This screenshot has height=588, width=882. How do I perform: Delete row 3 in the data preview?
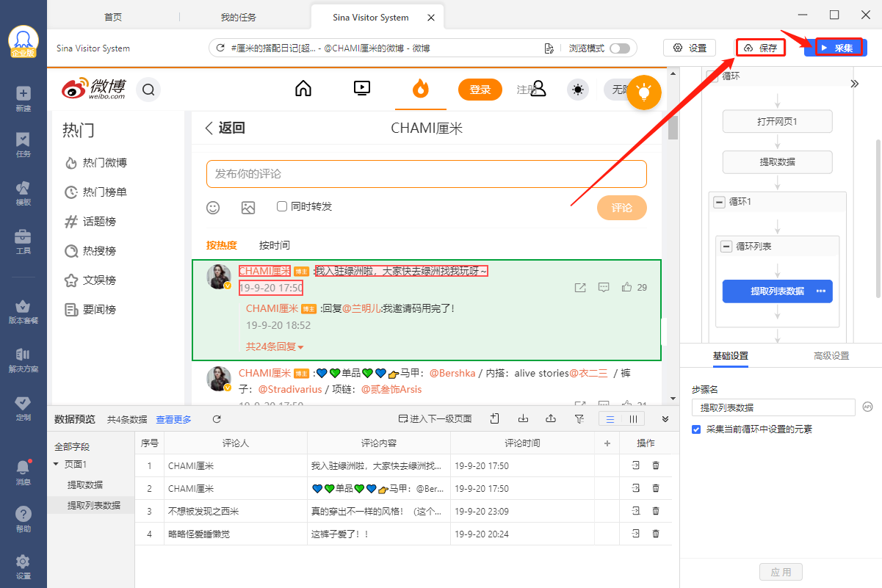[x=656, y=511]
